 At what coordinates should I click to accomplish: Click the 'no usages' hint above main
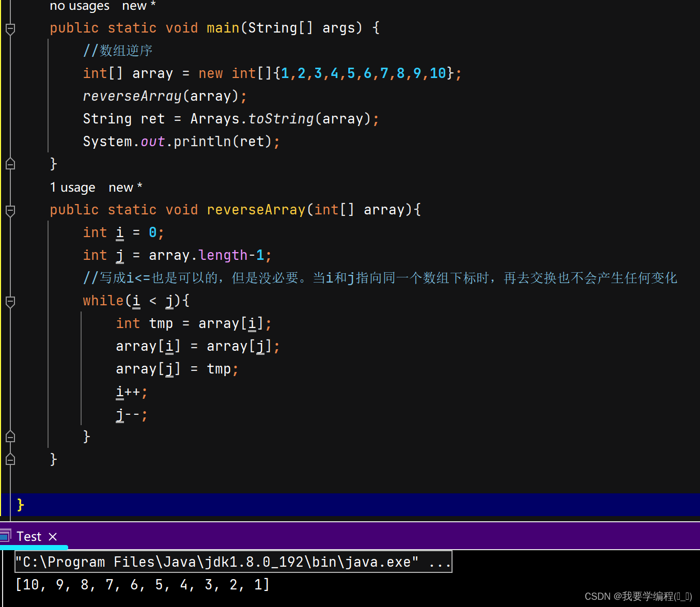[x=80, y=6]
